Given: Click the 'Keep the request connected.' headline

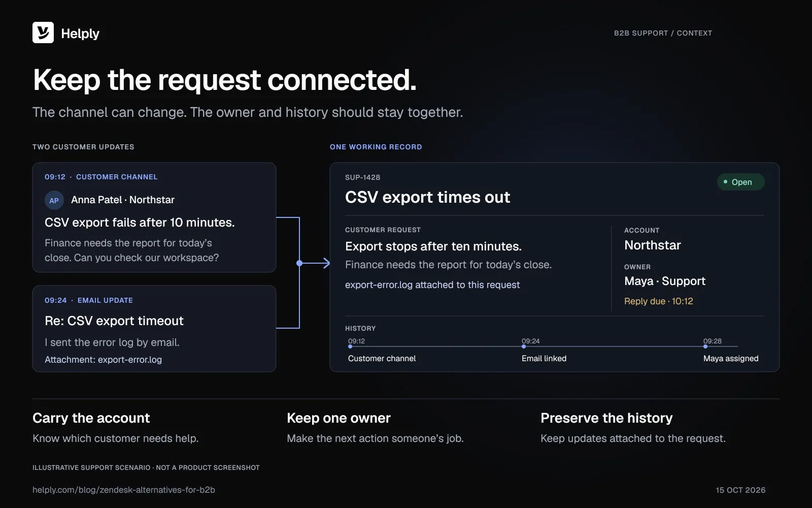Looking at the screenshot, I should 224,80.
